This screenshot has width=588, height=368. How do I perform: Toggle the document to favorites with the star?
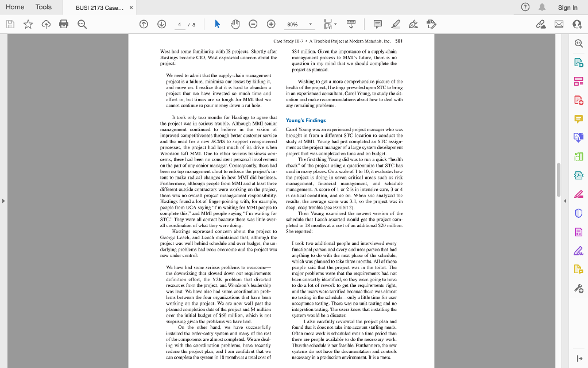(x=27, y=24)
